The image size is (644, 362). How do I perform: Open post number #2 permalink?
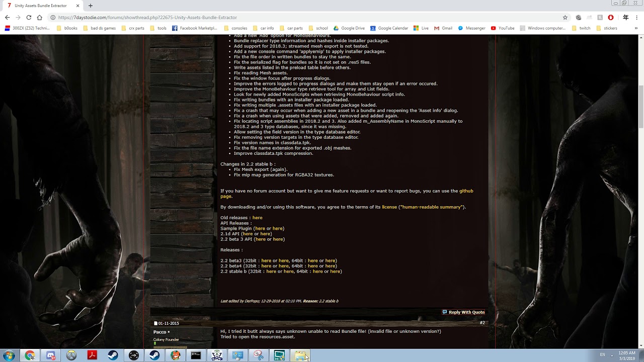tap(482, 323)
